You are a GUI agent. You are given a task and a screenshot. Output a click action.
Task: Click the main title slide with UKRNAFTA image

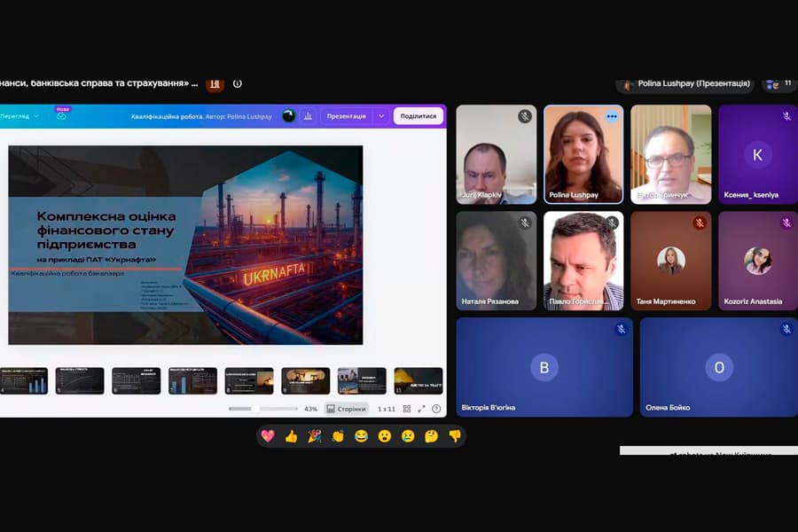186,245
